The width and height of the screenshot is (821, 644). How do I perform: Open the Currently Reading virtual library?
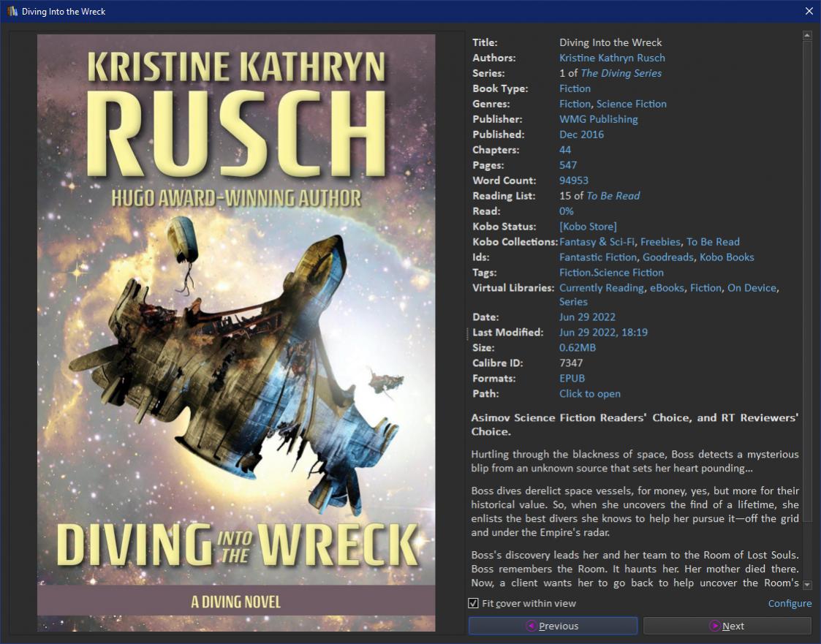602,287
